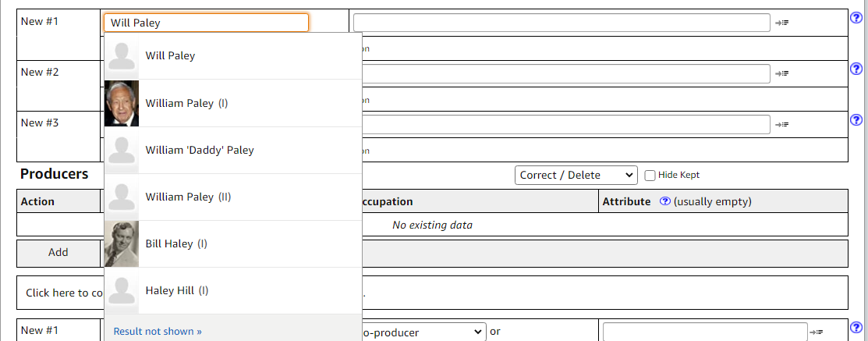Viewport: 868px width, 341px height.
Task: Click the arrow-list icon in the New #2 row
Action: [782, 73]
